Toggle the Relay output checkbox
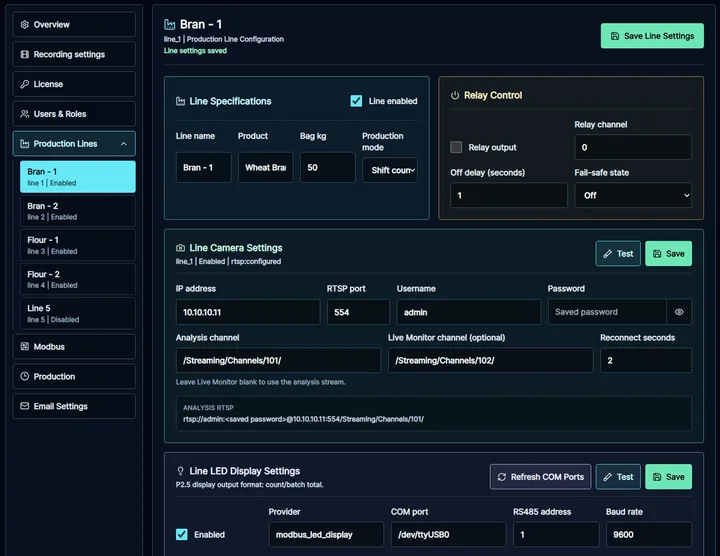 [456, 147]
